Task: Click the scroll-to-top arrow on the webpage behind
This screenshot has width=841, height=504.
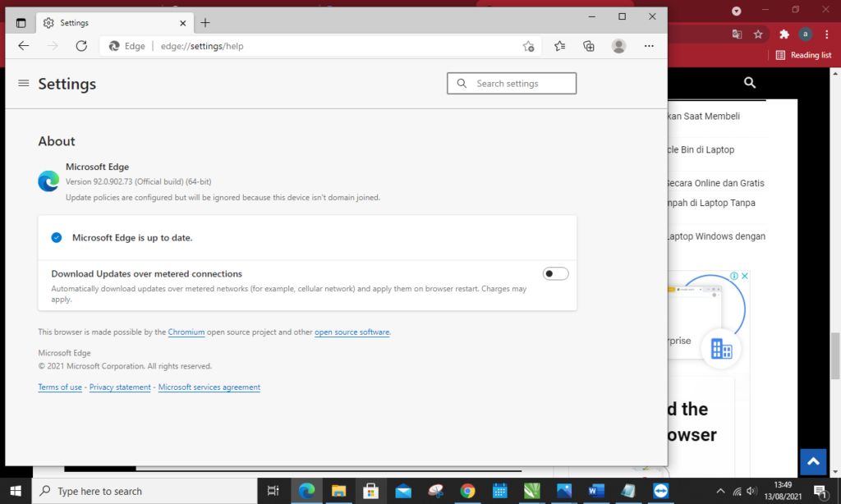Action: click(812, 461)
